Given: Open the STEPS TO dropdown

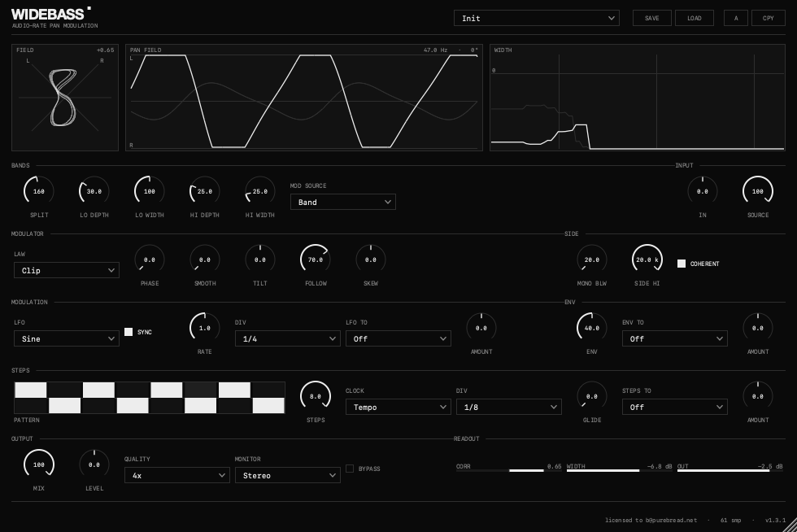Looking at the screenshot, I should pyautogui.click(x=675, y=407).
